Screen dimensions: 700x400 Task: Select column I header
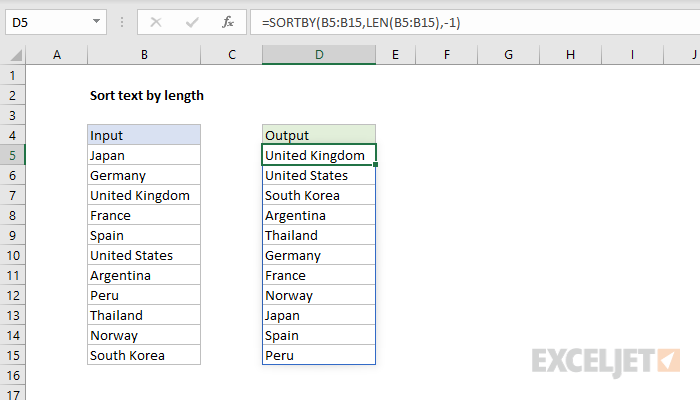click(632, 55)
